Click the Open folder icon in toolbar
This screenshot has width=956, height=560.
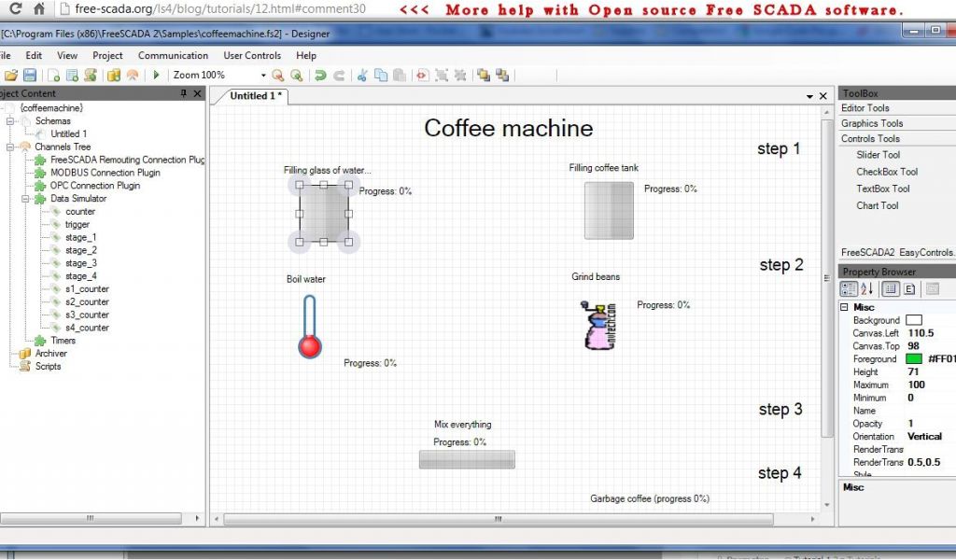coord(11,75)
